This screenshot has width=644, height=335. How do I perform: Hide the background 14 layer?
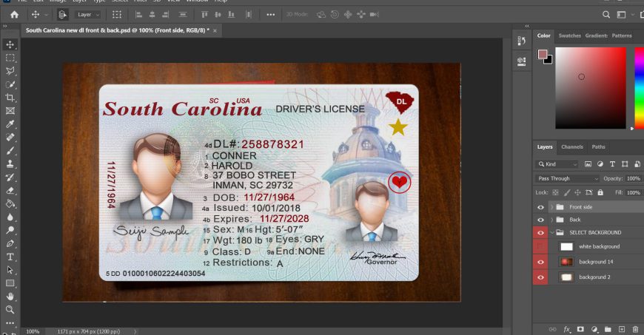[540, 262]
